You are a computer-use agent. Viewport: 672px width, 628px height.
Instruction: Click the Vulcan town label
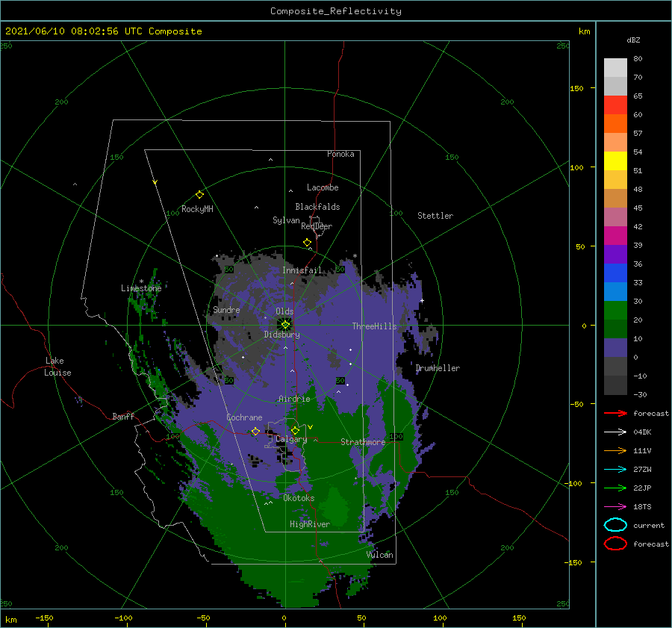click(x=380, y=555)
